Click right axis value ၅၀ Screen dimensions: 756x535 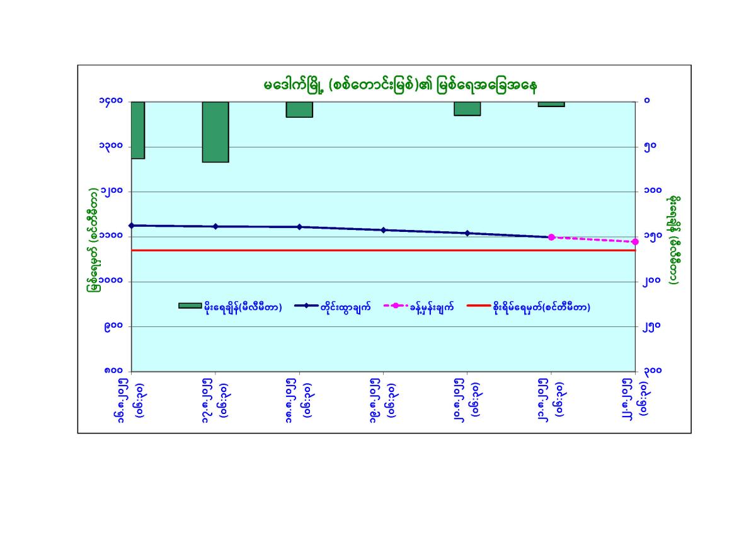click(649, 146)
